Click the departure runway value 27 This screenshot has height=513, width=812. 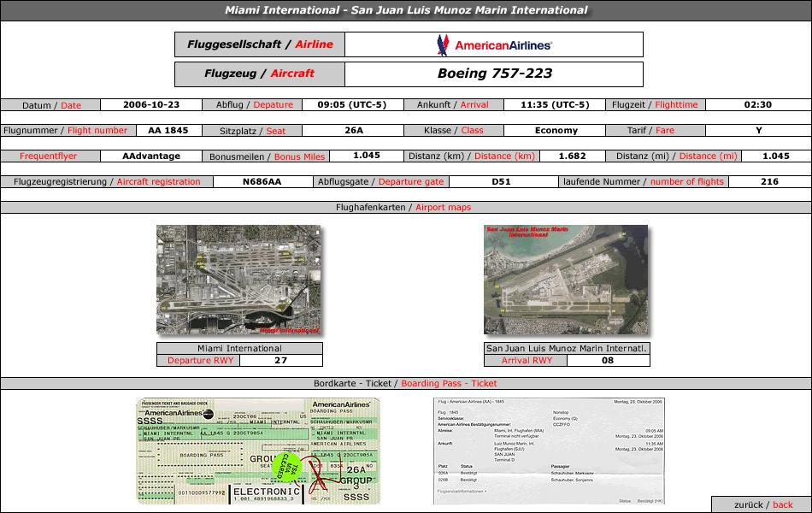tap(280, 360)
